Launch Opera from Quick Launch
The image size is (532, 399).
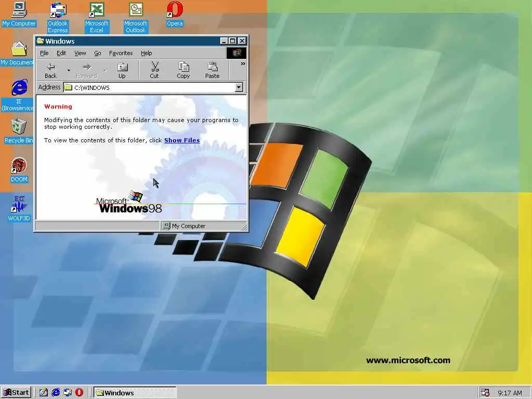click(x=79, y=393)
